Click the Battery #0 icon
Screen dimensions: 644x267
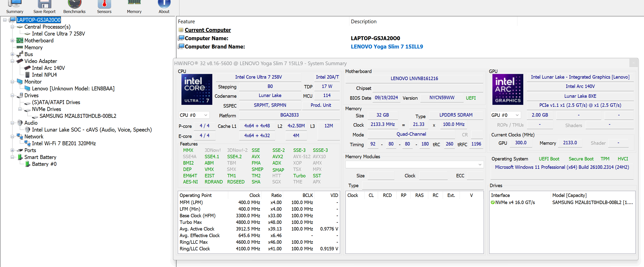(27, 164)
